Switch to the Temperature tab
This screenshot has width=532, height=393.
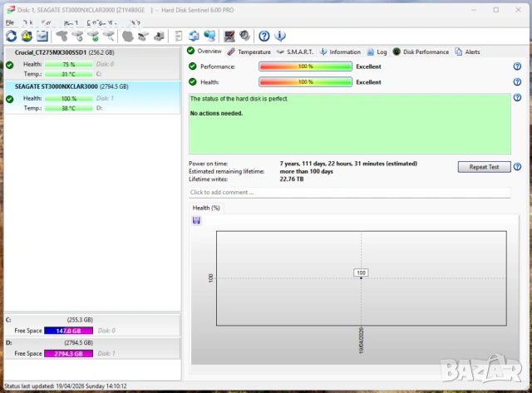[249, 52]
